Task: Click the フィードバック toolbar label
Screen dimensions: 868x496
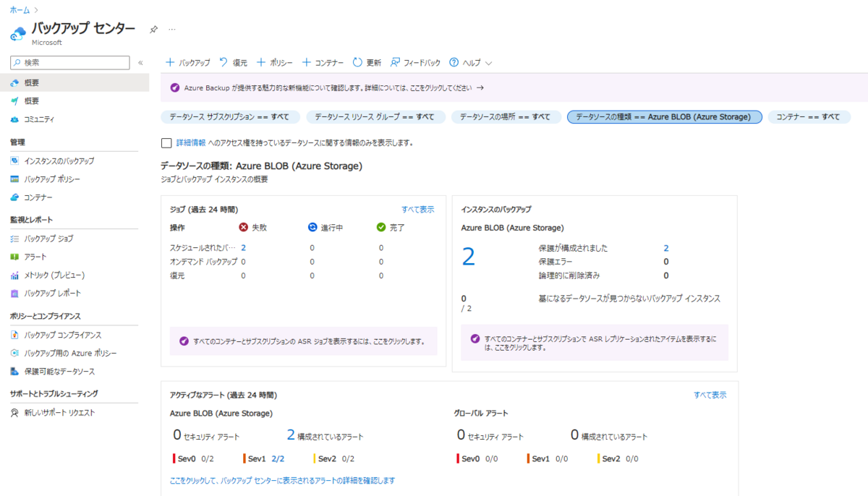Action: [x=422, y=63]
